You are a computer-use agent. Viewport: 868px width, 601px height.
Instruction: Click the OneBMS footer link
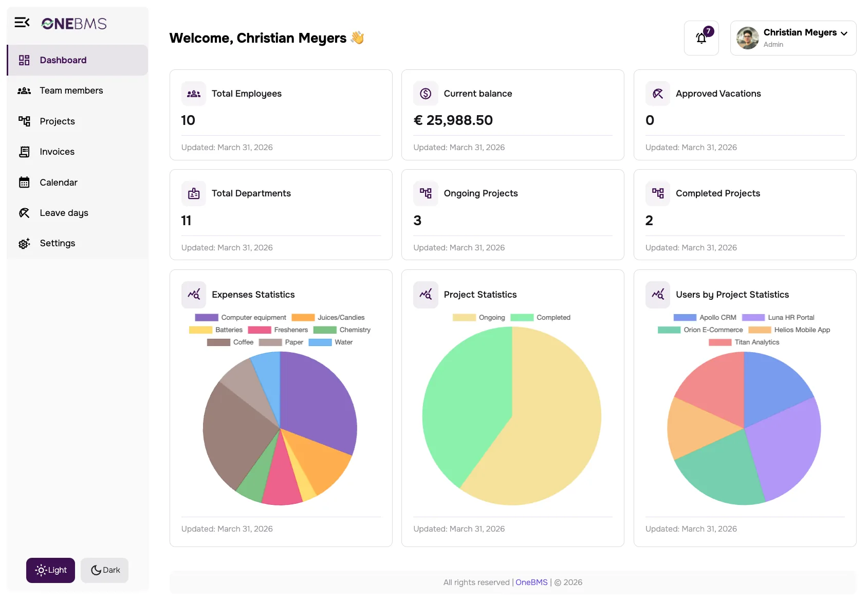pyautogui.click(x=531, y=582)
